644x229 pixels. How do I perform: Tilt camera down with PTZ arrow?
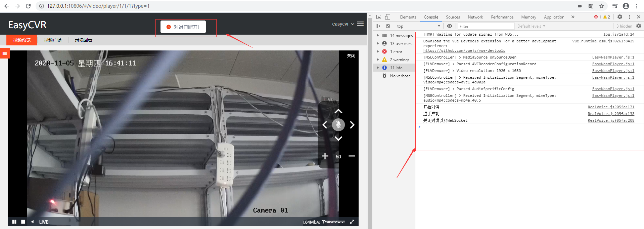click(x=338, y=138)
